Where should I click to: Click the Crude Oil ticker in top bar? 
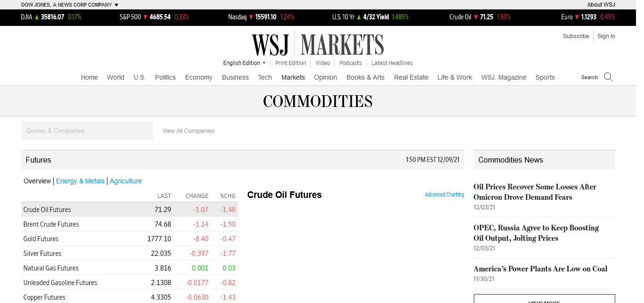(479, 17)
